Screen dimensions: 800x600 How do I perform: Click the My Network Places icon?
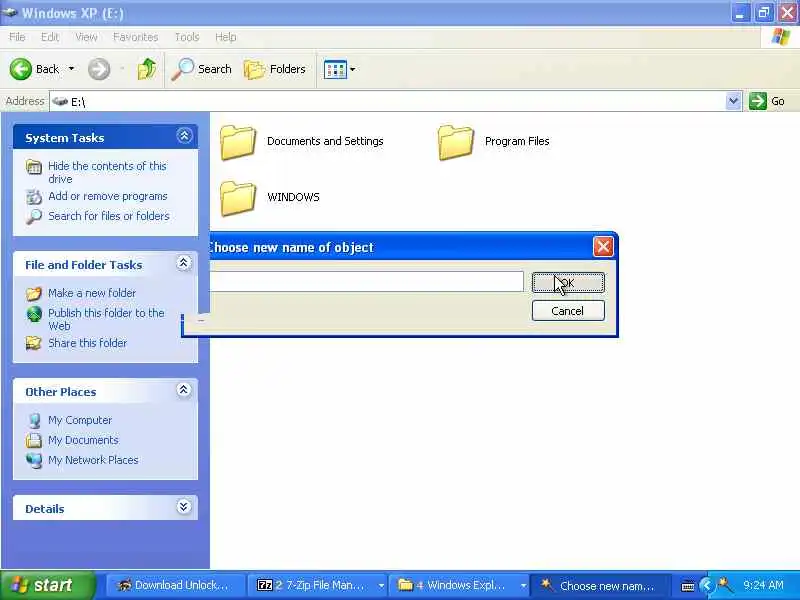[x=34, y=460]
